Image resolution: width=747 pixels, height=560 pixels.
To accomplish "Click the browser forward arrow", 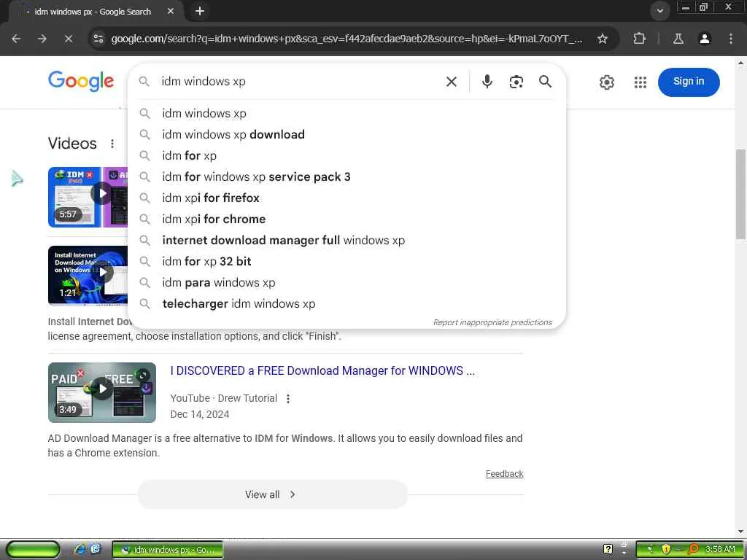I will pos(42,39).
